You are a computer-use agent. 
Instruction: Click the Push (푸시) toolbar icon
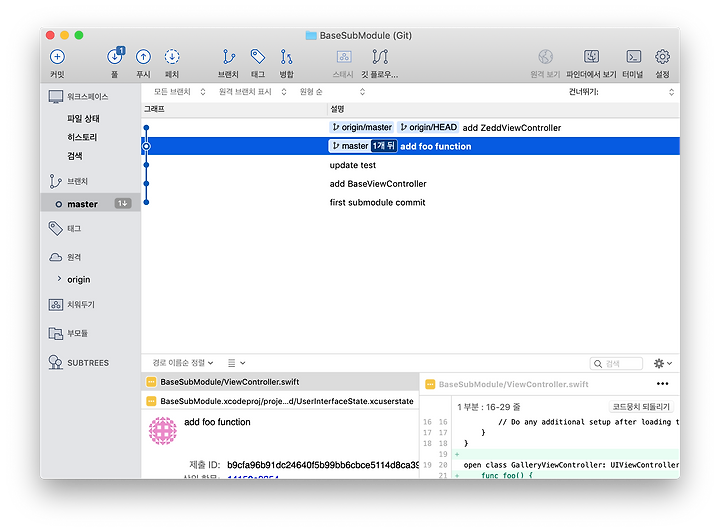pyautogui.click(x=143, y=57)
